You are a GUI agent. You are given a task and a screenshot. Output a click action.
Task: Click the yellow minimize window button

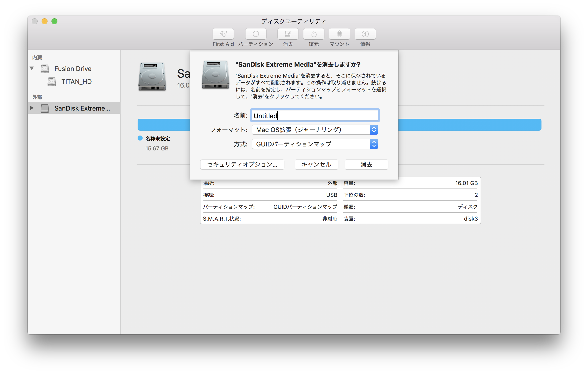click(45, 21)
